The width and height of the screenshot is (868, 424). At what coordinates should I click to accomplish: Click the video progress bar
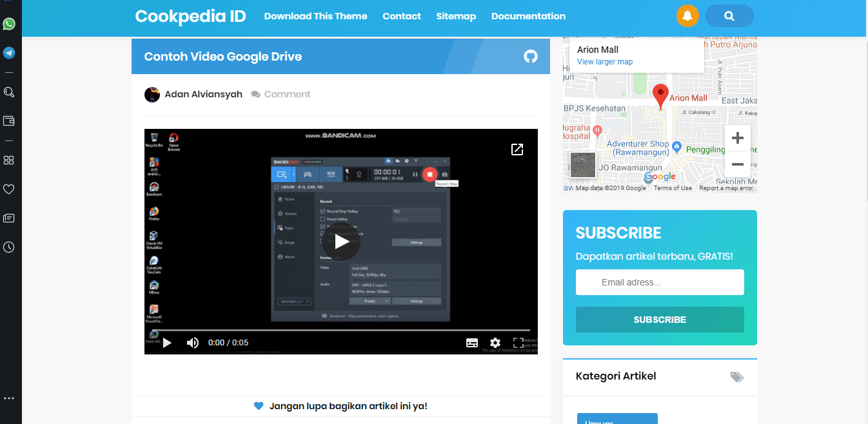(x=341, y=330)
